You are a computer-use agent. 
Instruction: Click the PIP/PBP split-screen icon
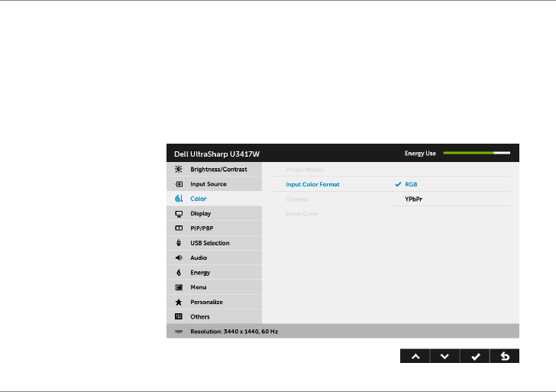[x=179, y=228]
